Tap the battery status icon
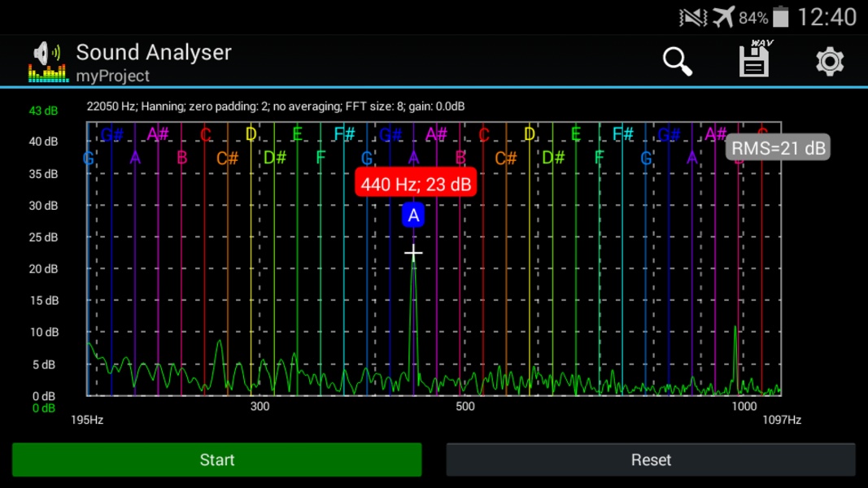The width and height of the screenshot is (868, 488). coord(780,17)
